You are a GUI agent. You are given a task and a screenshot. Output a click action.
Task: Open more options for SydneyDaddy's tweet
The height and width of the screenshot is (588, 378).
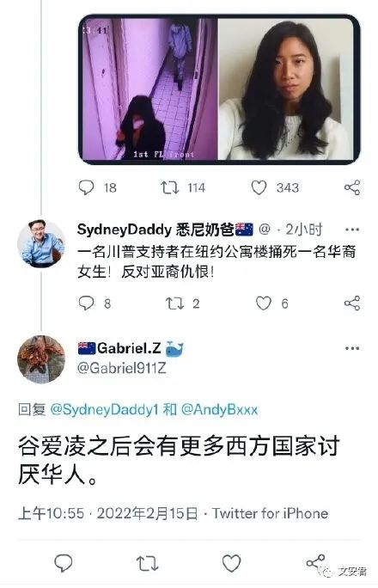coord(351,230)
